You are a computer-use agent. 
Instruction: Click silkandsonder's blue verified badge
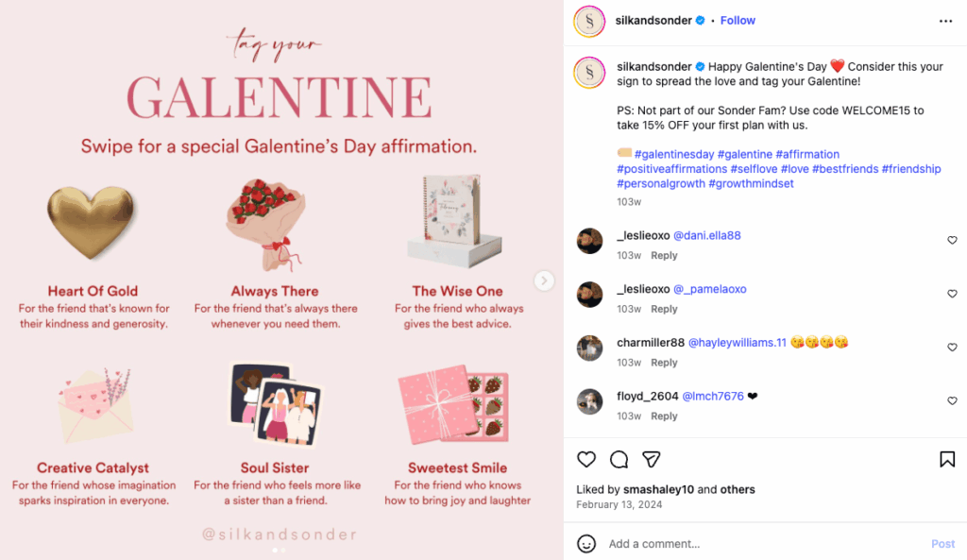click(x=699, y=20)
